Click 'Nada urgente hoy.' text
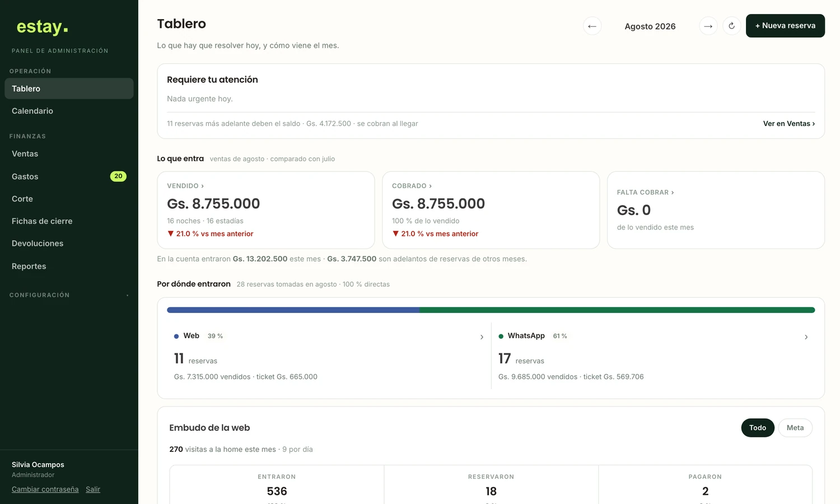 200,99
